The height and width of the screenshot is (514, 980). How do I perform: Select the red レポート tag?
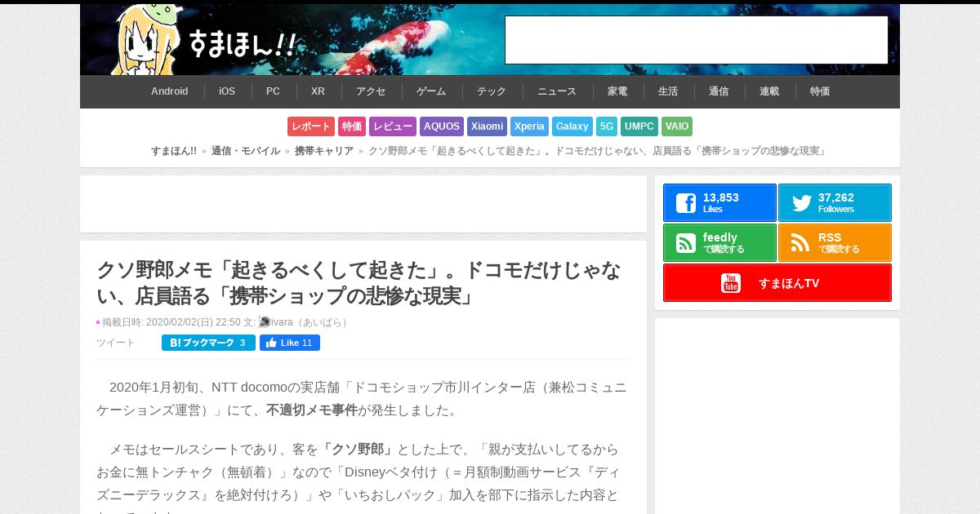tap(311, 126)
